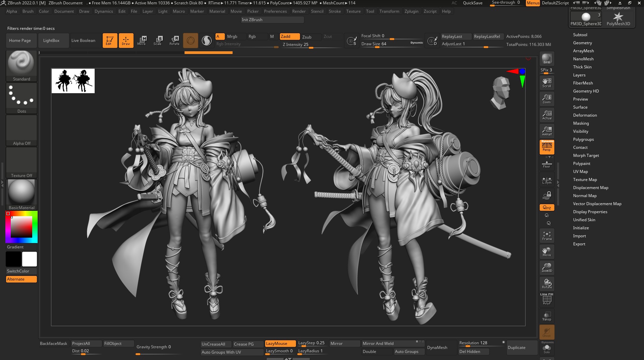Click the right-shelf Rotate view icon

pos(547,284)
